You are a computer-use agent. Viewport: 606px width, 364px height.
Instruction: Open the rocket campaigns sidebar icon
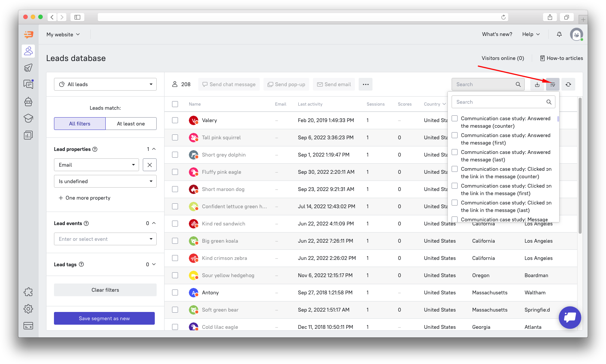point(28,68)
